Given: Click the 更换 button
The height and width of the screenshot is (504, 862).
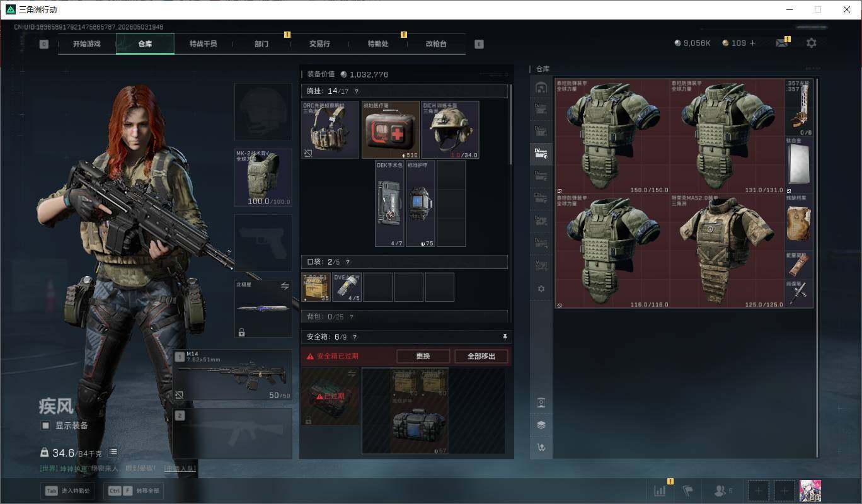Looking at the screenshot, I should [x=423, y=357].
